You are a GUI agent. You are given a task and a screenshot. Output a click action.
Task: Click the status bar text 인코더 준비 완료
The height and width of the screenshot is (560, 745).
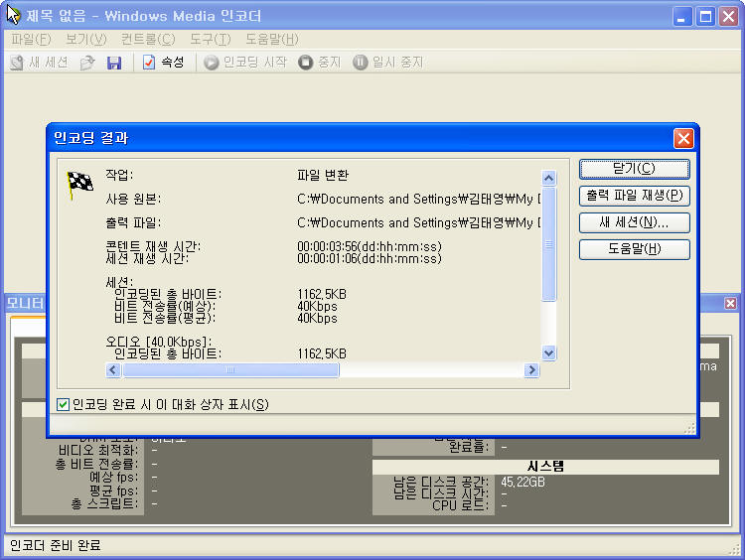pyautogui.click(x=55, y=545)
